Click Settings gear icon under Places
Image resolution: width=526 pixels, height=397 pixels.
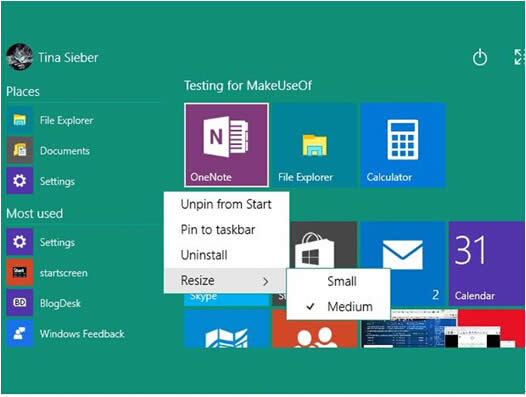[19, 181]
